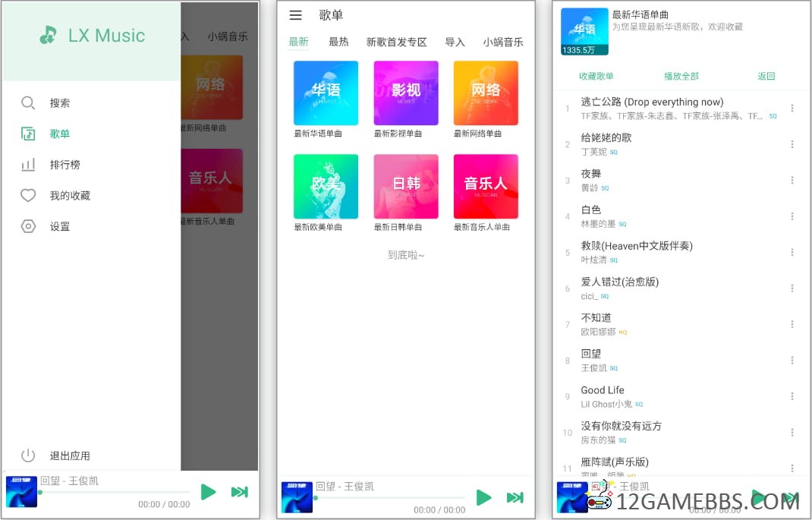Viewport: 812px width, 520px height.
Task: Switch to the 最热 tab
Action: (x=338, y=43)
